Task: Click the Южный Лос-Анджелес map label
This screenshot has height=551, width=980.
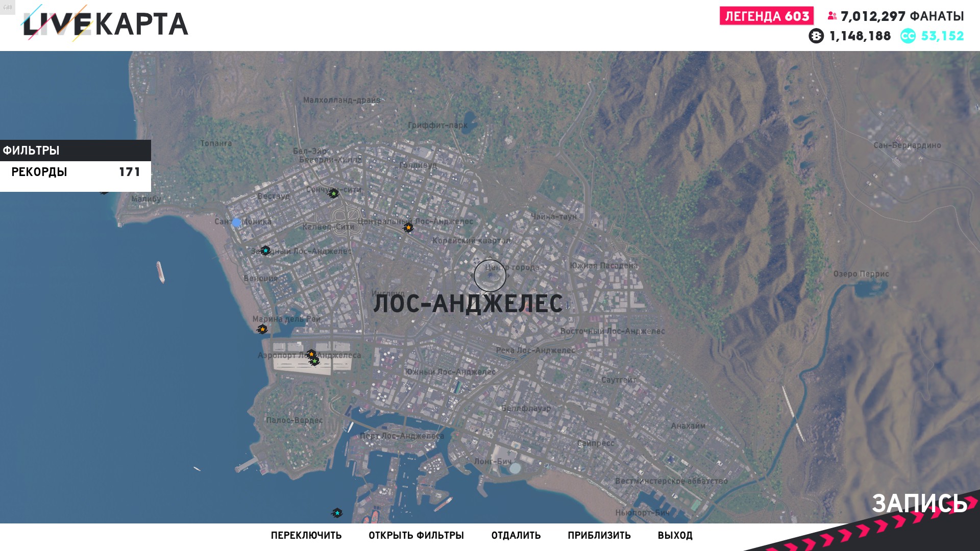Action: [x=450, y=372]
